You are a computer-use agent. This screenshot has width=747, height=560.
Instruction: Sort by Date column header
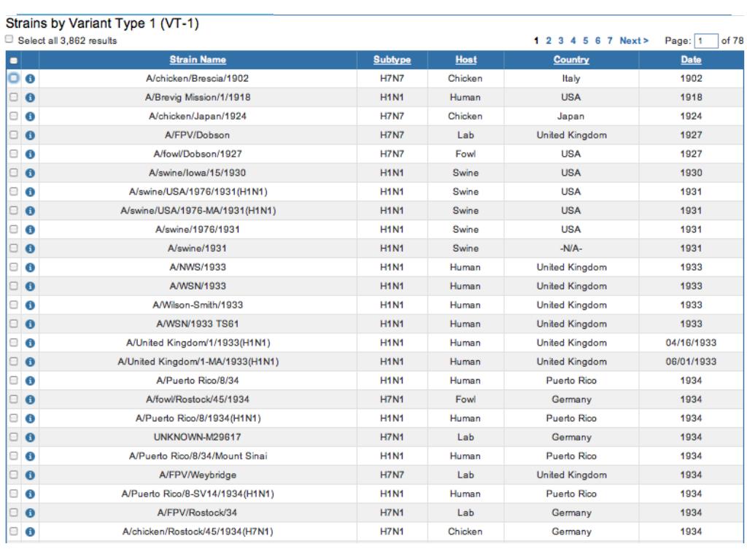(691, 60)
